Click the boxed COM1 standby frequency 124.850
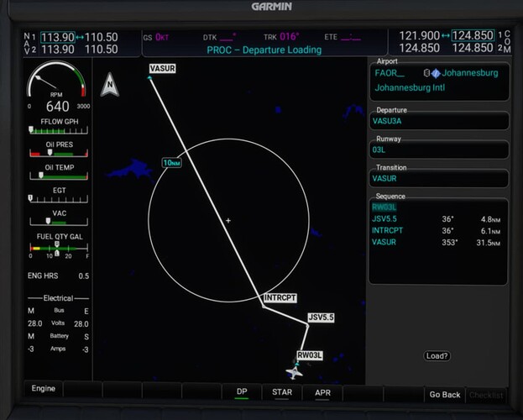523x420 pixels. click(x=473, y=35)
